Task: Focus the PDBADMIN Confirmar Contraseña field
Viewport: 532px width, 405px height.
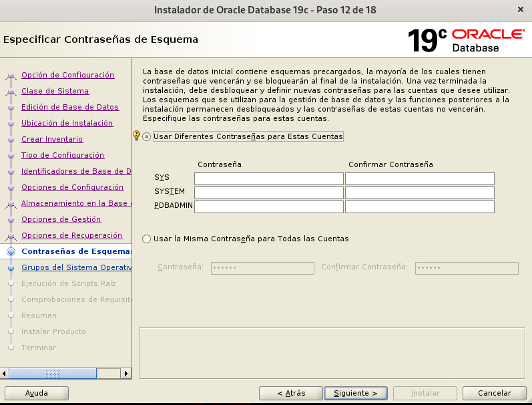Action: (x=419, y=207)
